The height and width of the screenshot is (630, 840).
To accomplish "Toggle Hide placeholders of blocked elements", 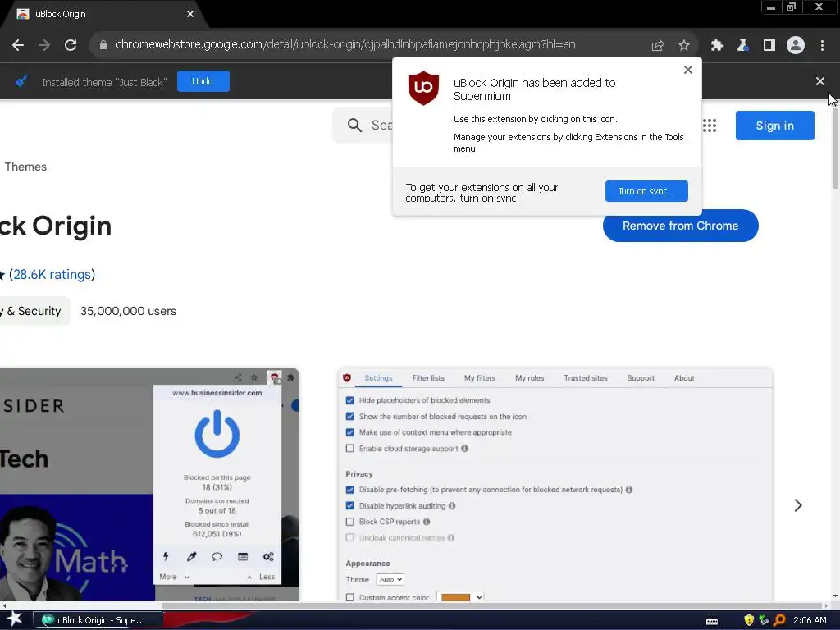I will tap(349, 400).
